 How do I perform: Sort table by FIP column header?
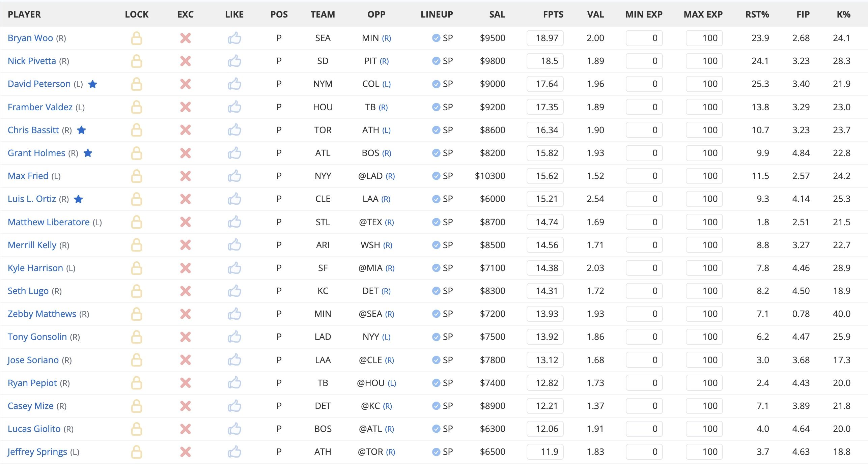[803, 14]
